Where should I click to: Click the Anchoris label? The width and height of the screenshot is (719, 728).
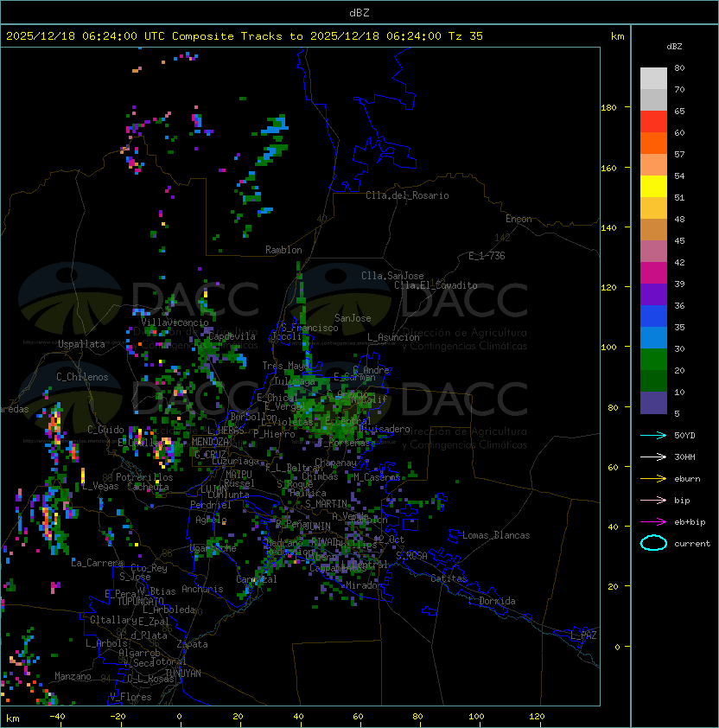202,589
